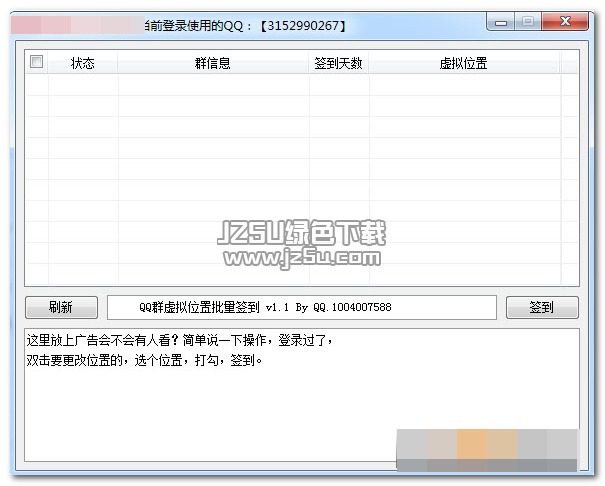Click the 虚拟位置 column header
This screenshot has width=605, height=486.
pos(464,63)
